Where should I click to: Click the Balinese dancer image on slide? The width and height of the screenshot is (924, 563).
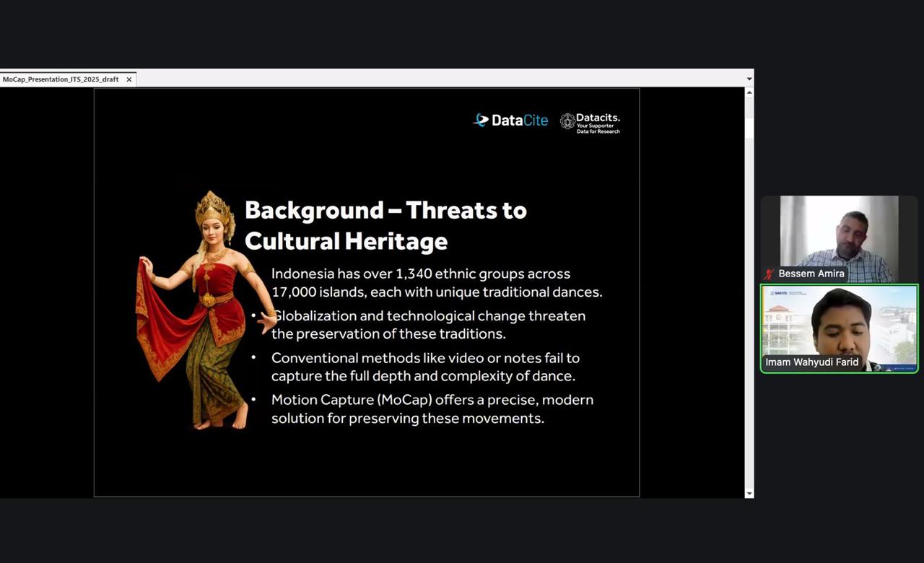pyautogui.click(x=198, y=310)
